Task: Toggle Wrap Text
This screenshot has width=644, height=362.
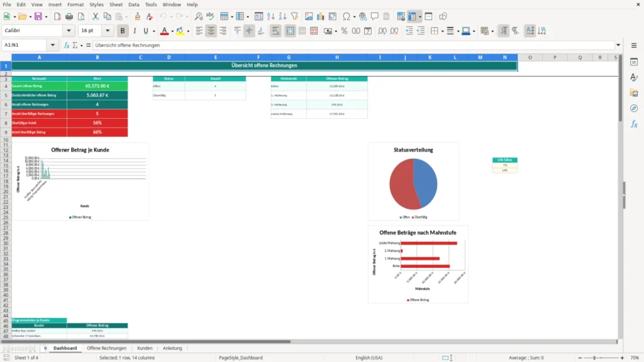Action: [x=275, y=31]
